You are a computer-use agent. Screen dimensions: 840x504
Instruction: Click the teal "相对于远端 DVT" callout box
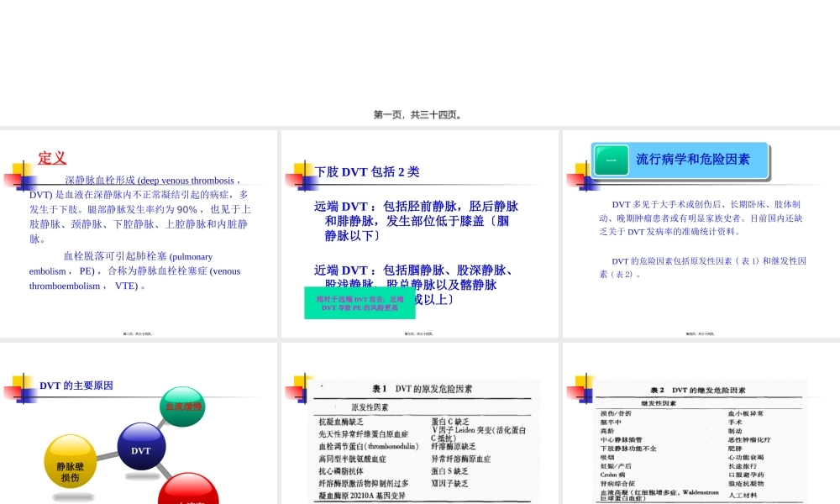point(359,302)
